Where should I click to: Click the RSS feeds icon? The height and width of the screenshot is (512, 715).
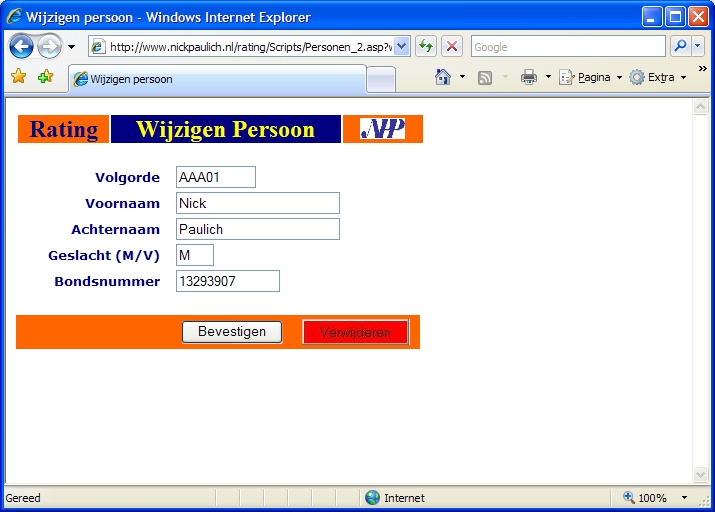point(485,78)
